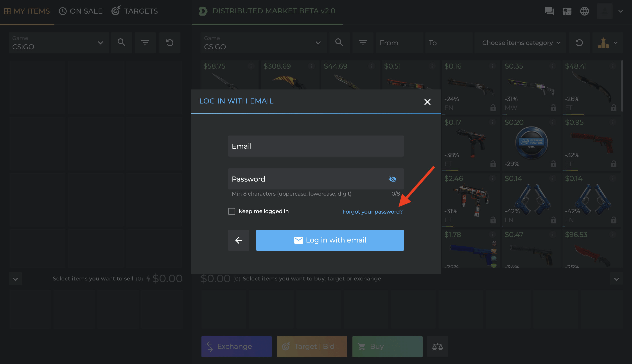Click the balance scales compare icon
Screen dimensions: 632x364
437,346
